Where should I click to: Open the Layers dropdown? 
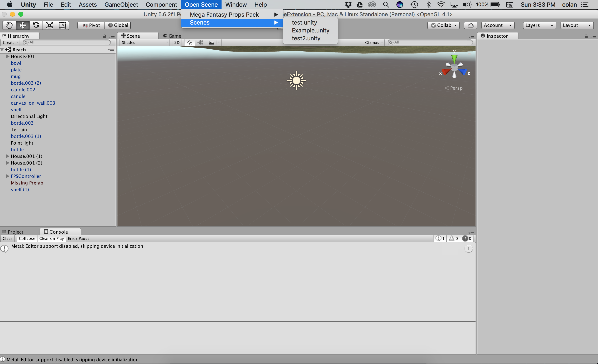(539, 25)
